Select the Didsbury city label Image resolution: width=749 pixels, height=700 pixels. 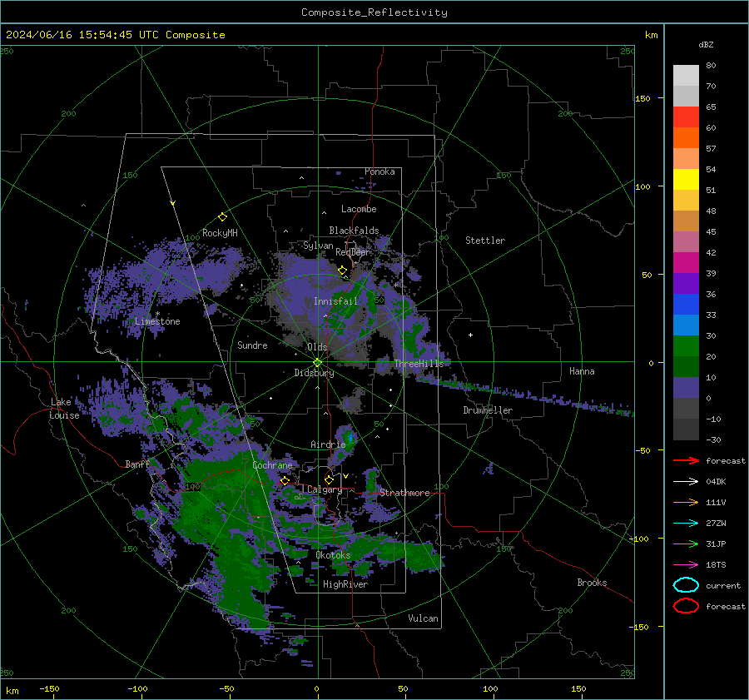[314, 373]
